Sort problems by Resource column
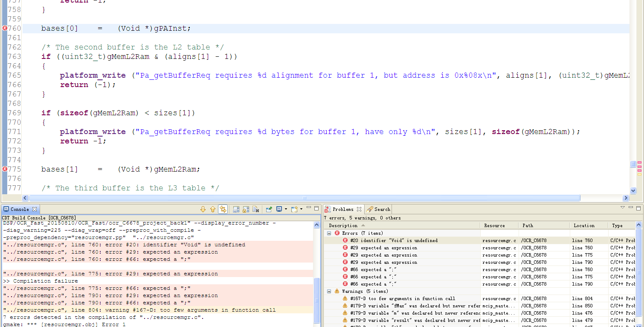Viewport: 644px width, 327px height. pos(500,225)
